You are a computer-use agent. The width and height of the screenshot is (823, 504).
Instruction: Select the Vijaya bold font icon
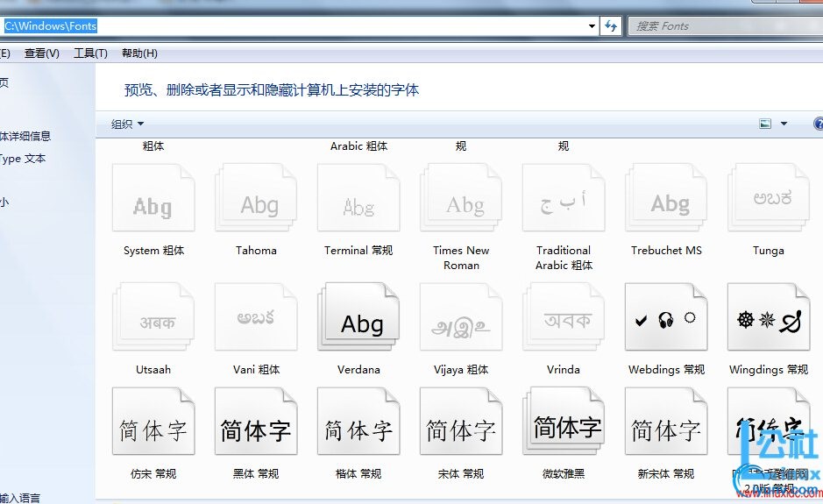461,316
